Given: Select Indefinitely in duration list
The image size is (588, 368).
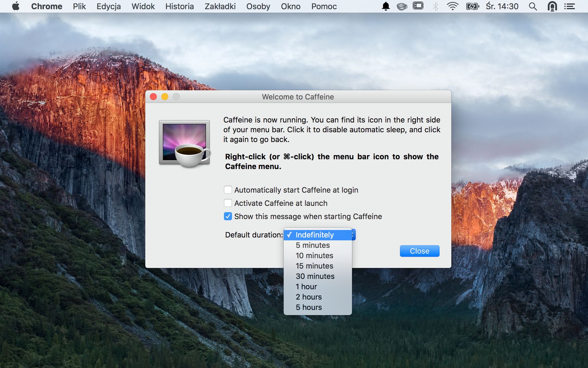Looking at the screenshot, I should point(318,235).
